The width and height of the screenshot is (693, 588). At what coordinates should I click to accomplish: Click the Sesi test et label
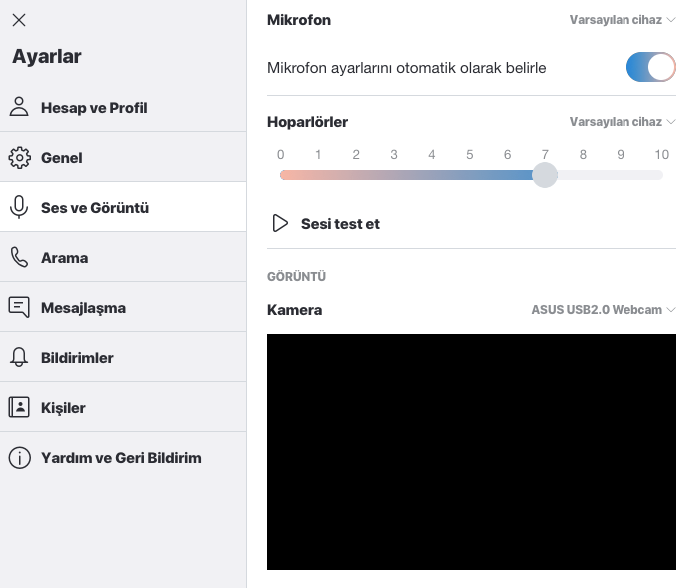[340, 224]
